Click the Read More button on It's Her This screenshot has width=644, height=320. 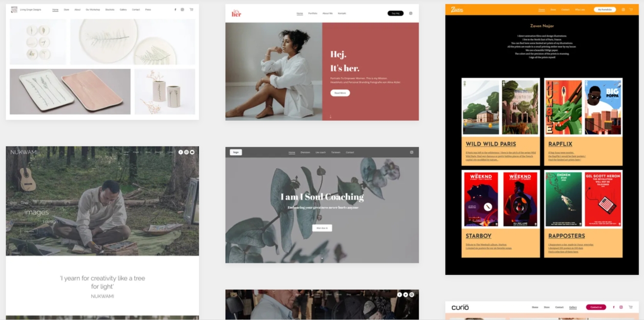[340, 93]
